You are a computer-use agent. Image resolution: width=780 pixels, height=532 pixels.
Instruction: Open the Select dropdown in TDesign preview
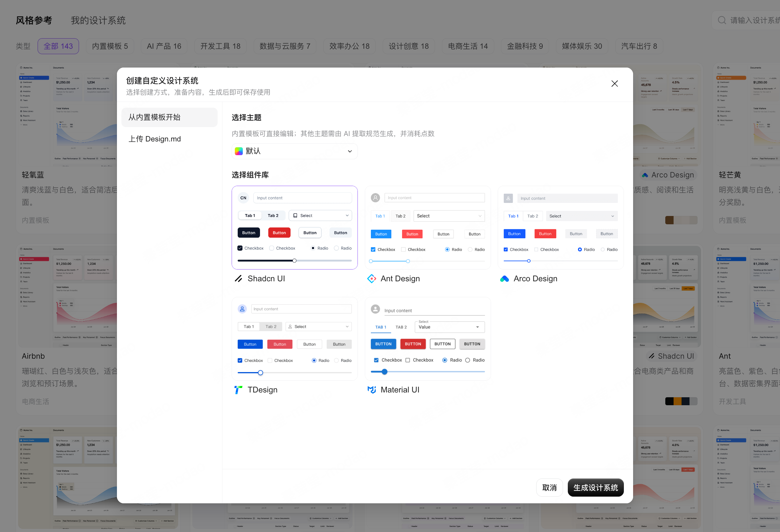[x=318, y=327]
